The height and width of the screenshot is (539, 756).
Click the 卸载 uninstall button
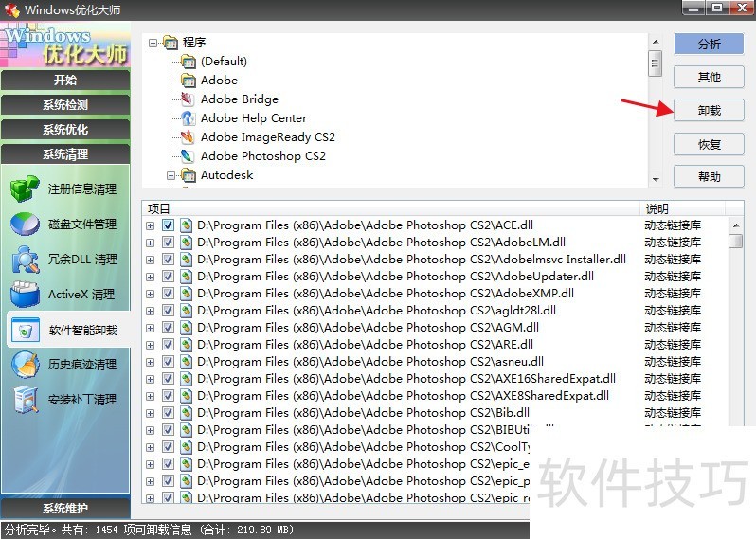coord(709,111)
